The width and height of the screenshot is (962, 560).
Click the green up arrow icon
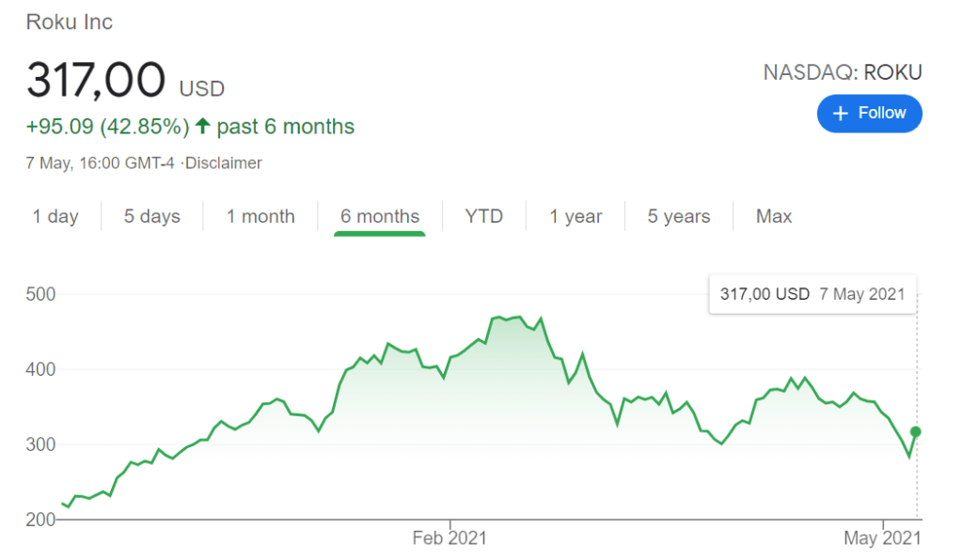(x=202, y=126)
